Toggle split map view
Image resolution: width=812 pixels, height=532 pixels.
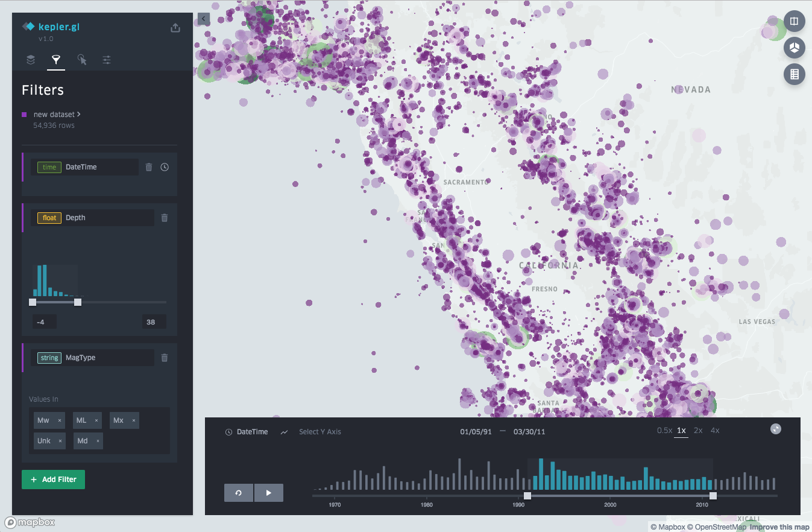(794, 22)
